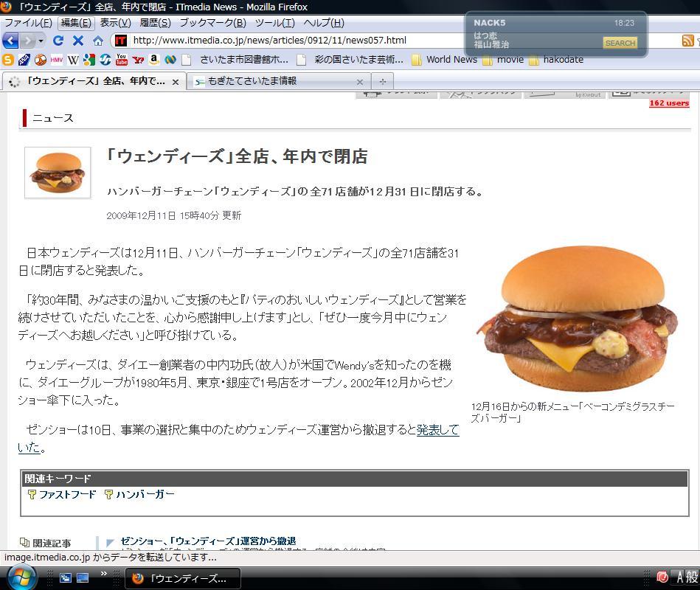Open the 編集(E) menu
The width and height of the screenshot is (700, 590).
pyautogui.click(x=76, y=23)
